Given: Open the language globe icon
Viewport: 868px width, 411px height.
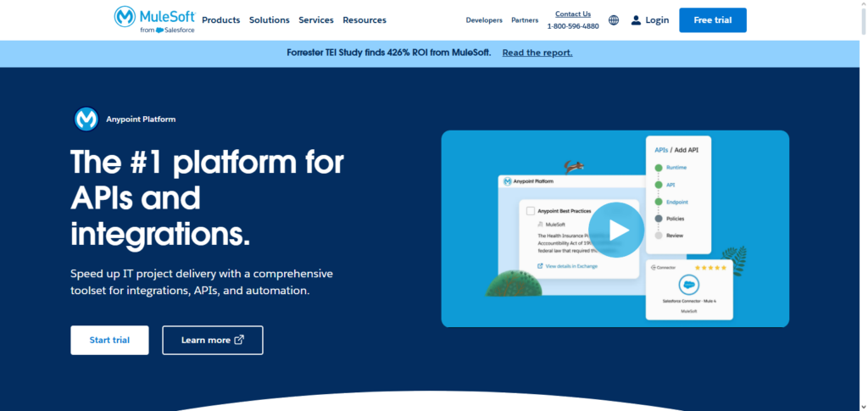Looking at the screenshot, I should coord(614,20).
